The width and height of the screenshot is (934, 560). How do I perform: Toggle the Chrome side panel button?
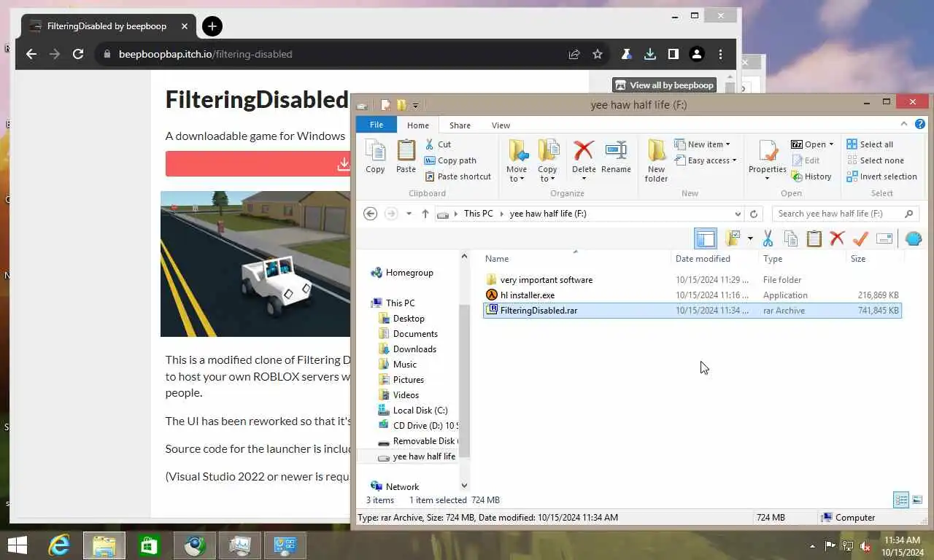coord(673,54)
